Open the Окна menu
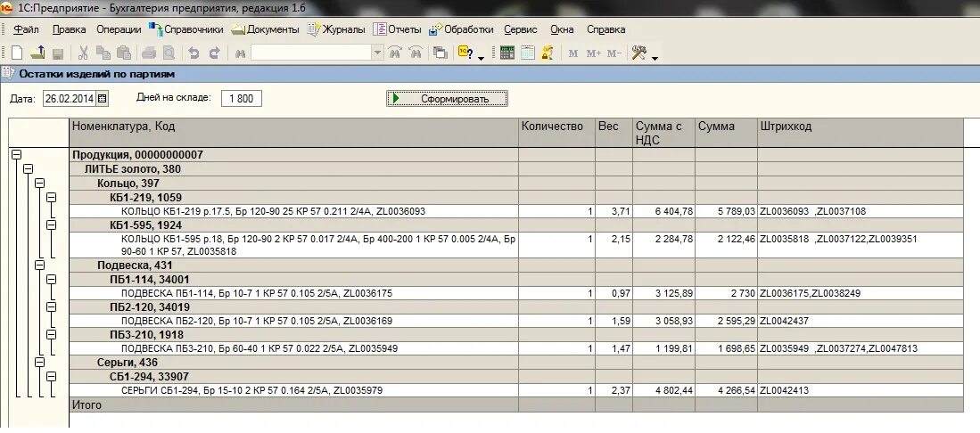 coord(562,29)
